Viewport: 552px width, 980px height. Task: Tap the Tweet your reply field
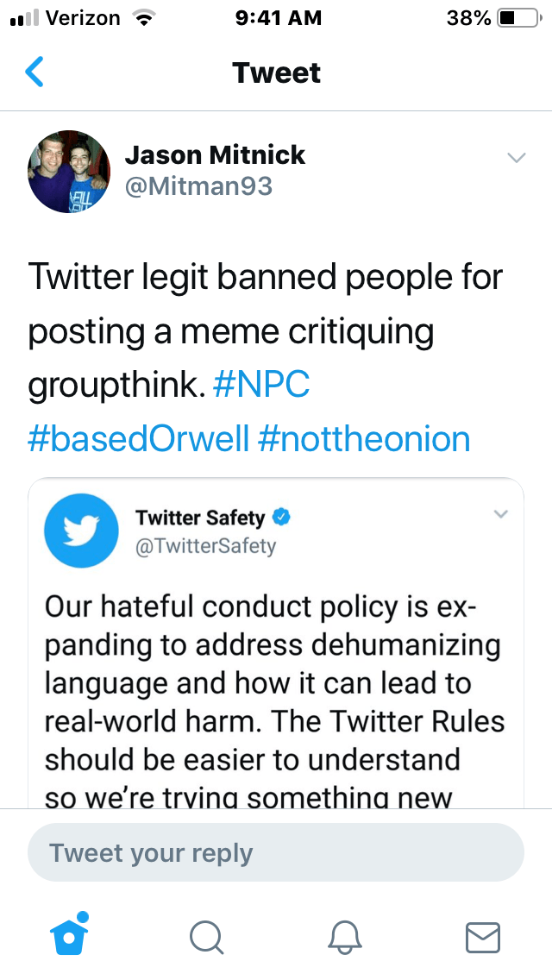[276, 853]
